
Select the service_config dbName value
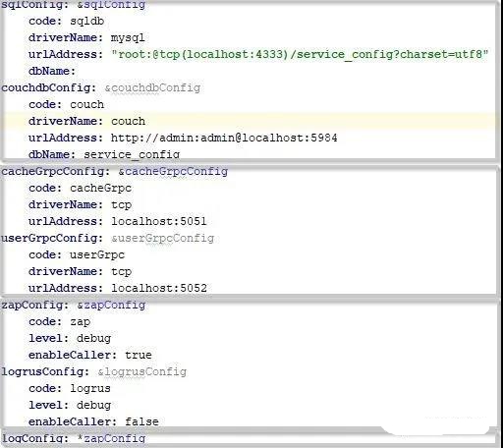[132, 154]
